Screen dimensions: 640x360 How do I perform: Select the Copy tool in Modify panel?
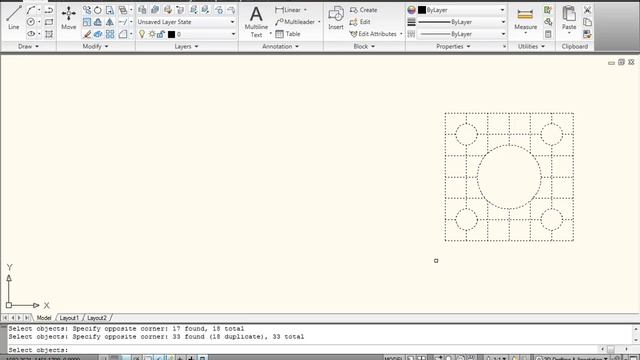87,10
